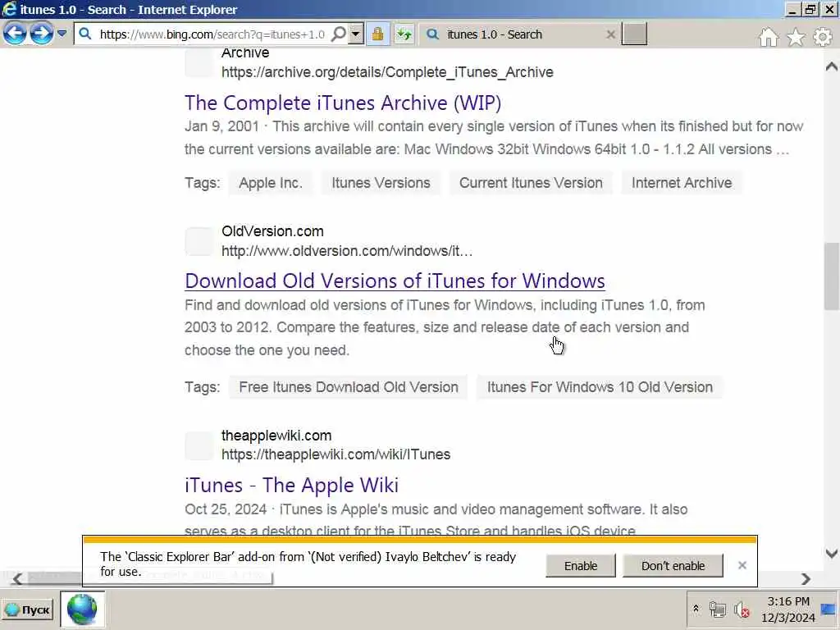Expand the address bar autocomplete dropdown

pyautogui.click(x=355, y=34)
